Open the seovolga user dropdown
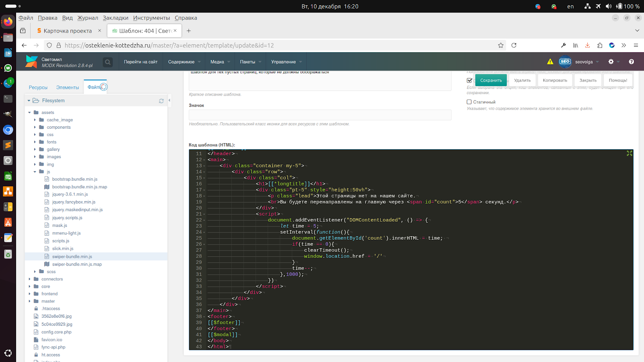 [x=587, y=62]
